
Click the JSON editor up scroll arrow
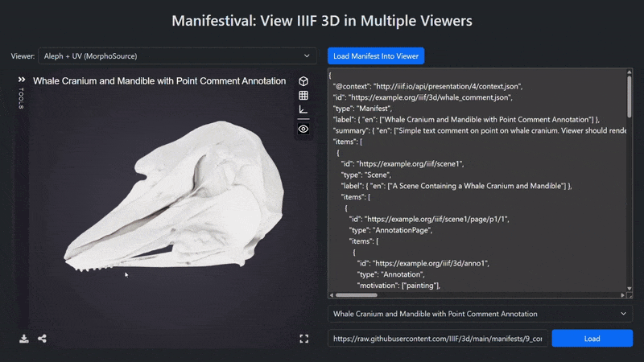click(x=629, y=72)
